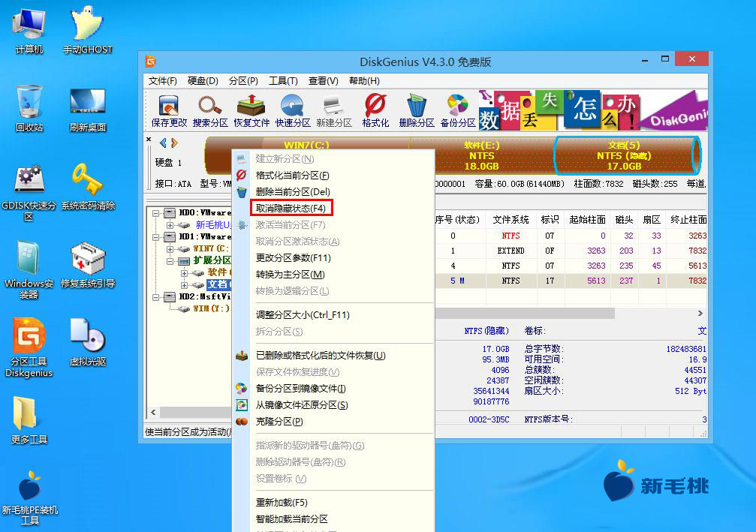
Task: Choose 取消隐藏状态(F4) from context menu
Action: [x=291, y=208]
